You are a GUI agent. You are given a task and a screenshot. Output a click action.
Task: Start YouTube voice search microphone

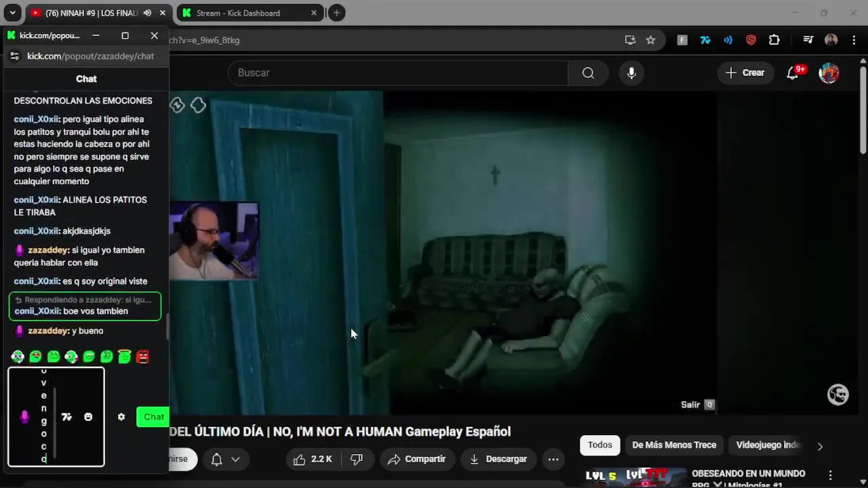tap(631, 73)
